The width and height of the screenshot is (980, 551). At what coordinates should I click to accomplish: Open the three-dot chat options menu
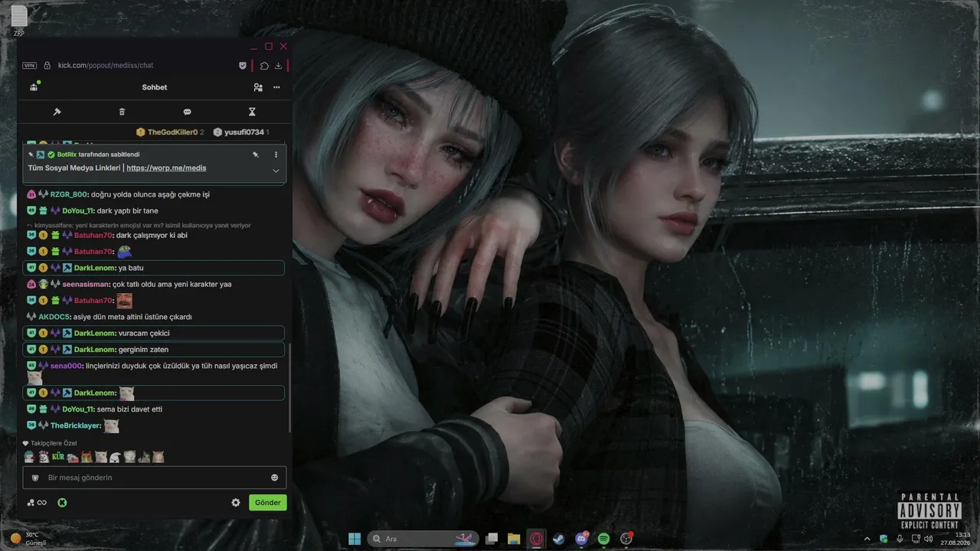pos(276,87)
